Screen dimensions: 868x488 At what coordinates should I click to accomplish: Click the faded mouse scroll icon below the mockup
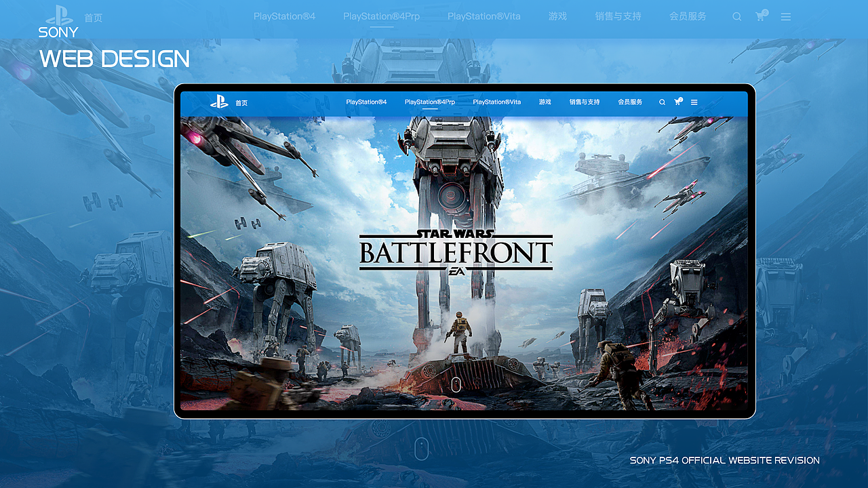[421, 449]
